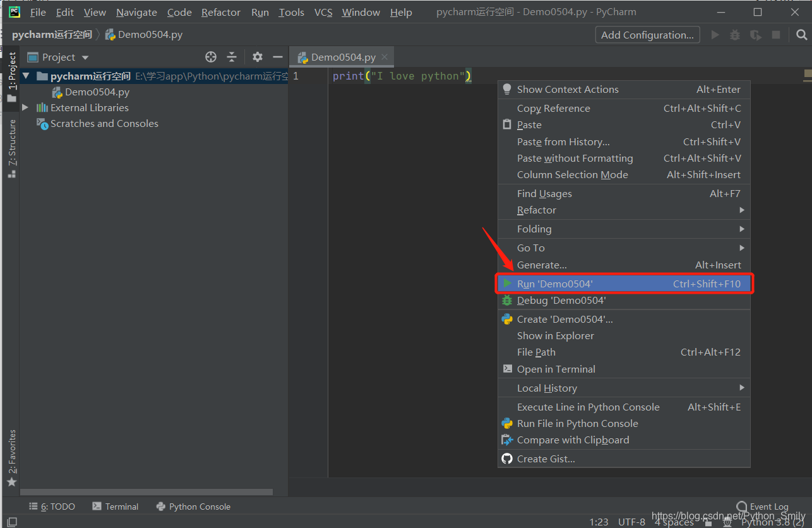Open Project panel settings gear
812x528 pixels.
257,57
